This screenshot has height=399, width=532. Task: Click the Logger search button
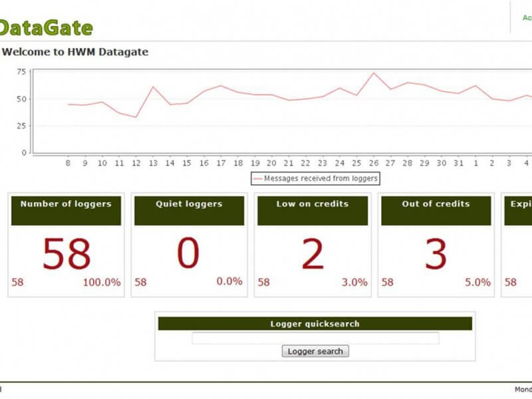pyautogui.click(x=315, y=351)
